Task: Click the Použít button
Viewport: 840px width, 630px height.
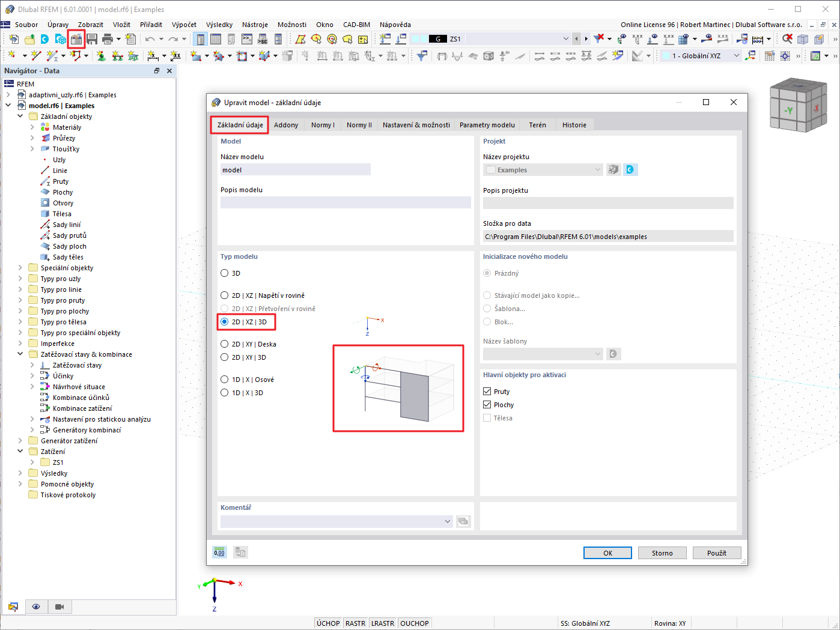Action: pos(717,553)
